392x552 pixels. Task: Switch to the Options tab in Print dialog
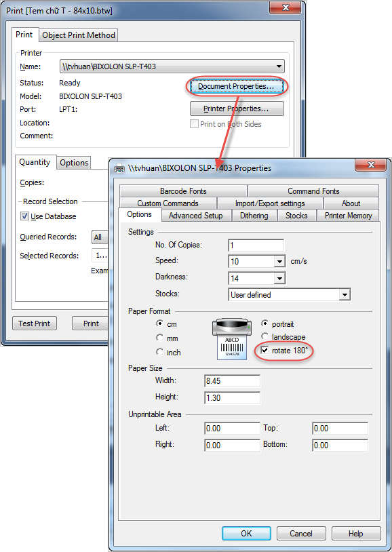(x=74, y=163)
